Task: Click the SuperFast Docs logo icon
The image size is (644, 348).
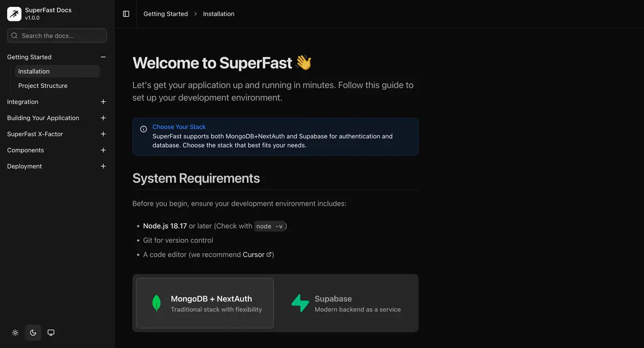Action: tap(13, 13)
